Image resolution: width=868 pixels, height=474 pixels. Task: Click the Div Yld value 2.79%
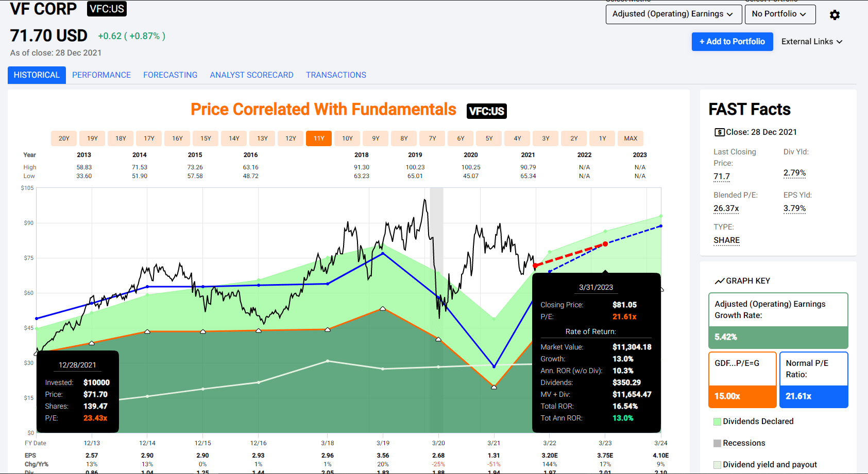(x=794, y=173)
